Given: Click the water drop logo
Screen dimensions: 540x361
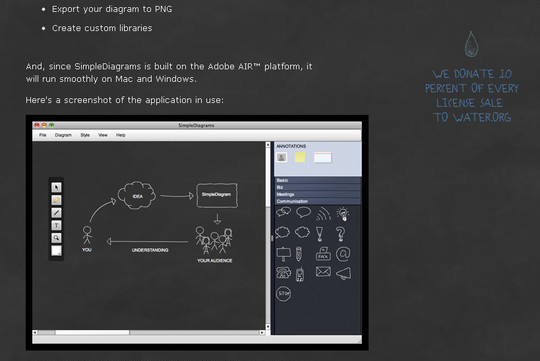Looking at the screenshot, I should tap(471, 44).
